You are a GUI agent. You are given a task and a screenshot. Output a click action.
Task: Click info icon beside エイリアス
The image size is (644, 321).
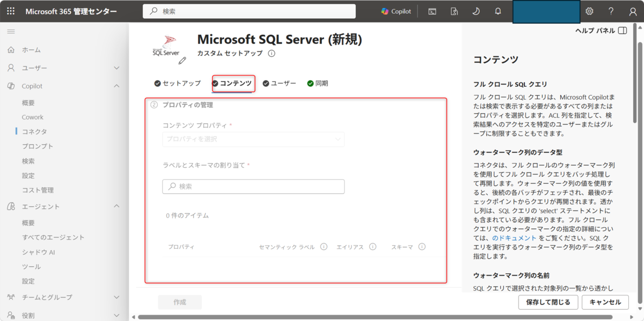372,247
